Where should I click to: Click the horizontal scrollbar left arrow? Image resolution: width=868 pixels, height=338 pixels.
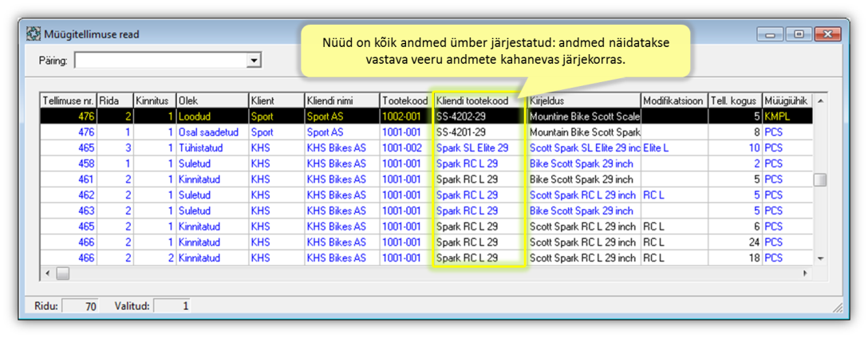click(48, 273)
